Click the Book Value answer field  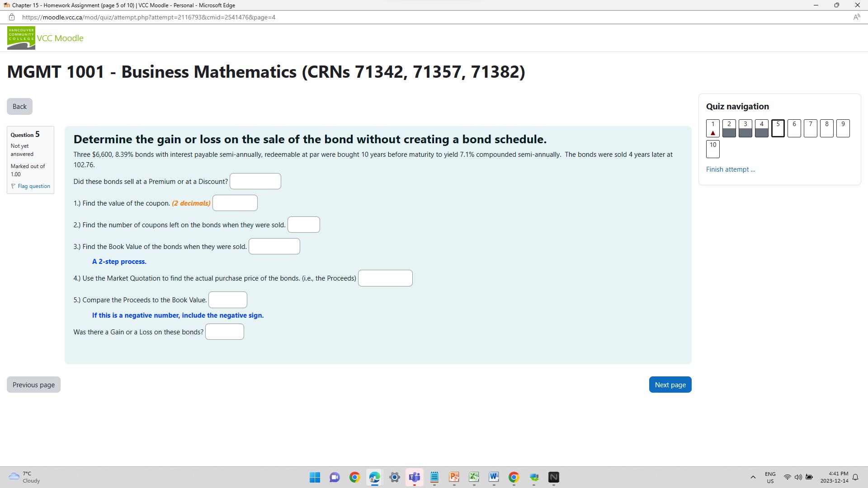pos(274,246)
